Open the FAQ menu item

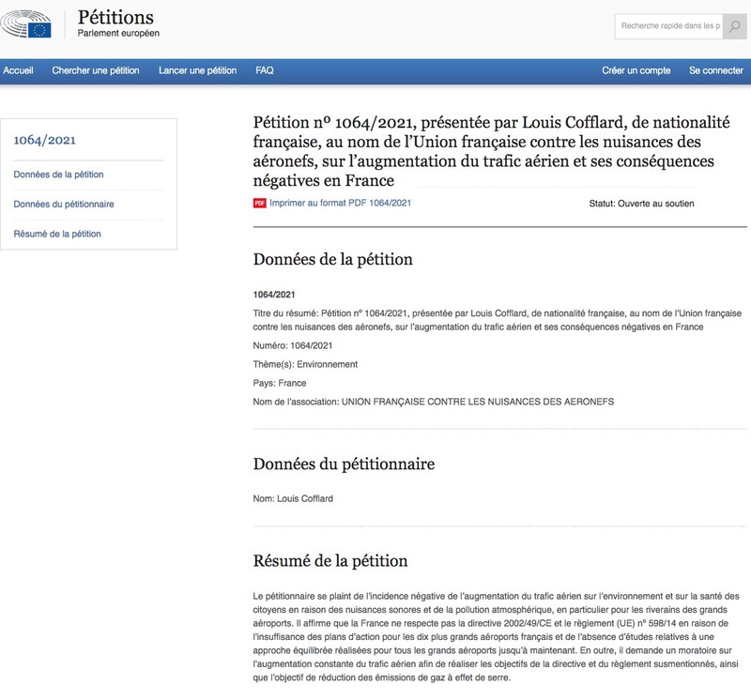[x=265, y=70]
